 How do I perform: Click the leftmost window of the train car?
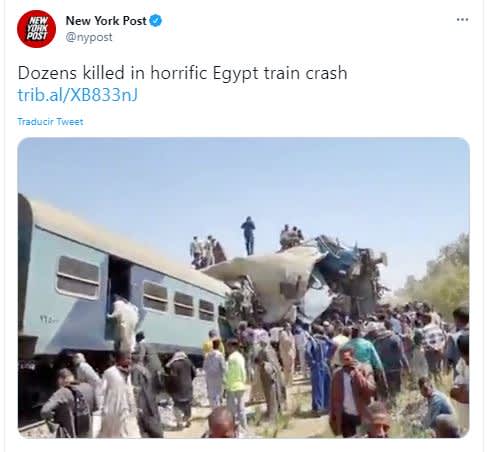78,277
